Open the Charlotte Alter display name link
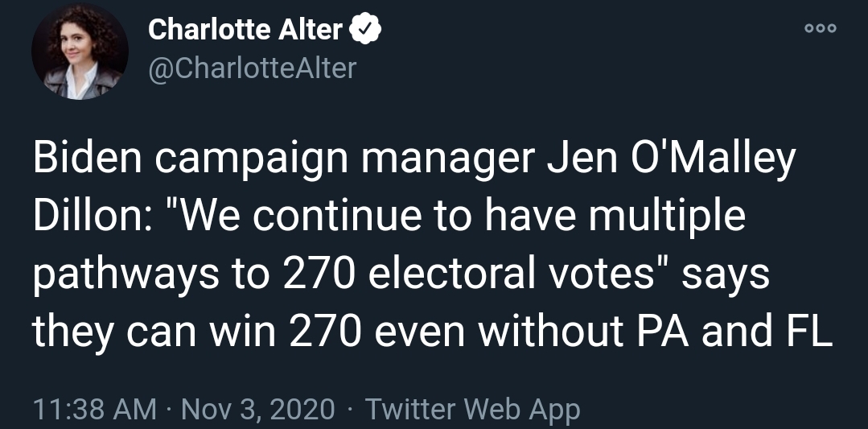 [x=245, y=29]
